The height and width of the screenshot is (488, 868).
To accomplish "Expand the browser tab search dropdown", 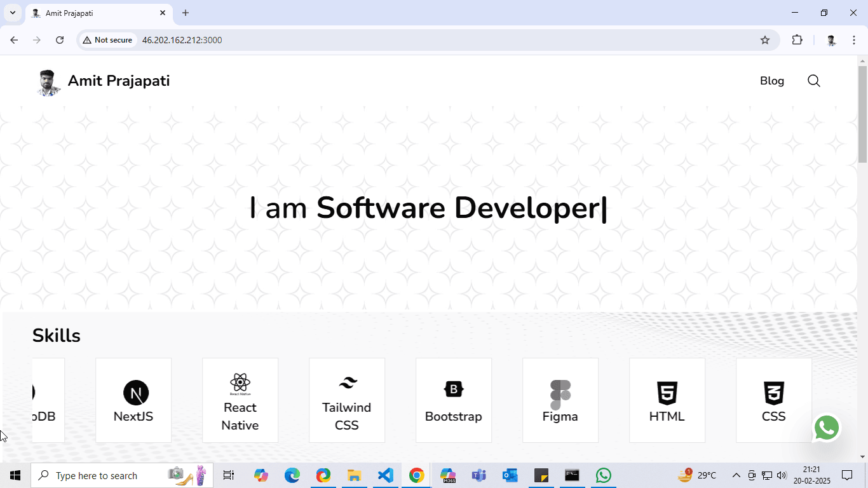I will (x=13, y=13).
